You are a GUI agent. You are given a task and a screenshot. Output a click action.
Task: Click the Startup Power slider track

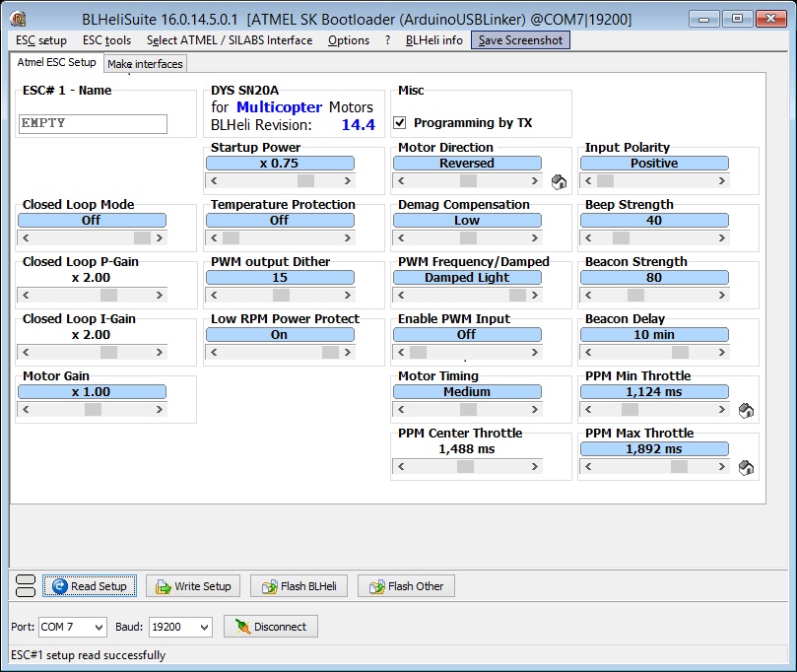pos(279,180)
